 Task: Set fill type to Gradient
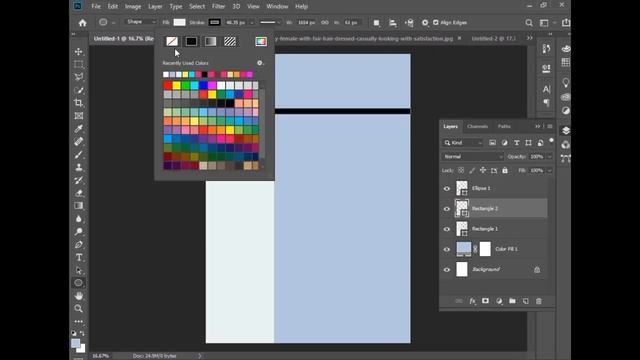pyautogui.click(x=210, y=41)
